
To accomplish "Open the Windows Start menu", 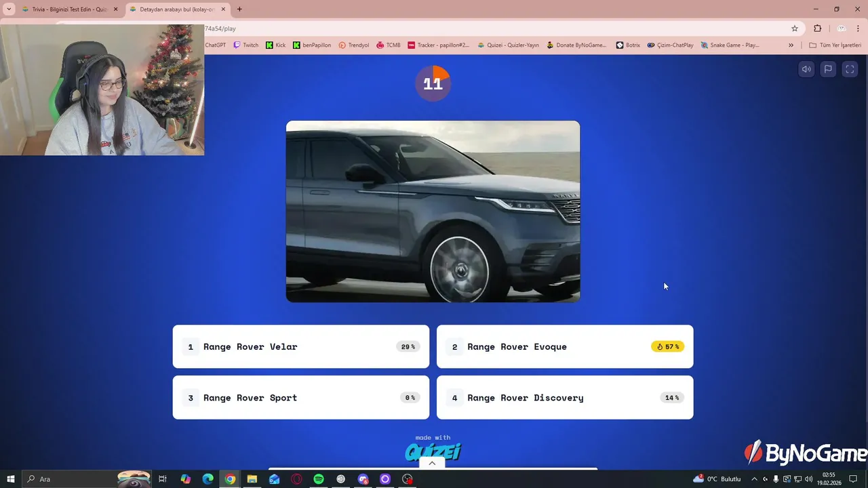I will point(10,479).
